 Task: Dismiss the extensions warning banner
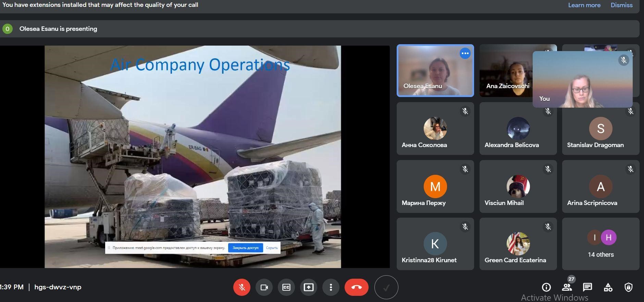click(x=621, y=5)
